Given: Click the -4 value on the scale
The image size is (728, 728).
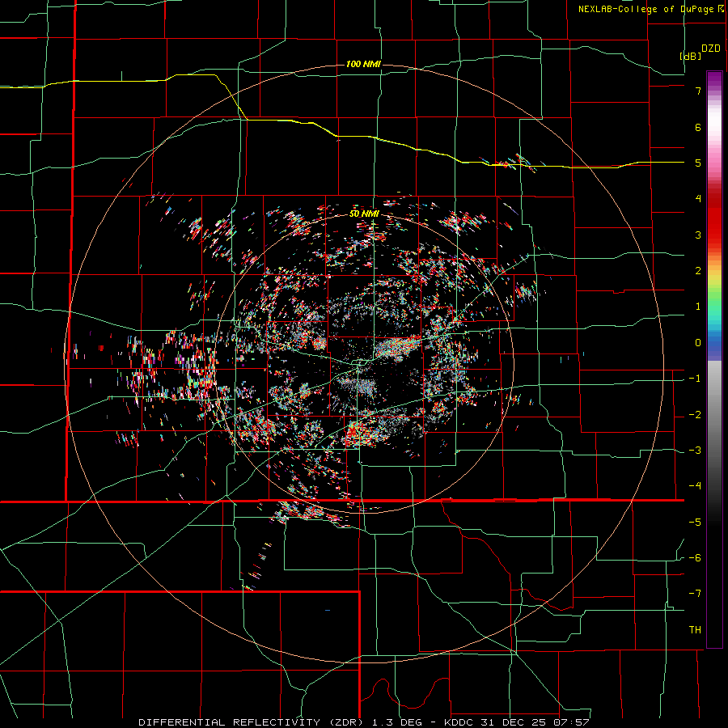Looking at the screenshot, I should point(695,486).
